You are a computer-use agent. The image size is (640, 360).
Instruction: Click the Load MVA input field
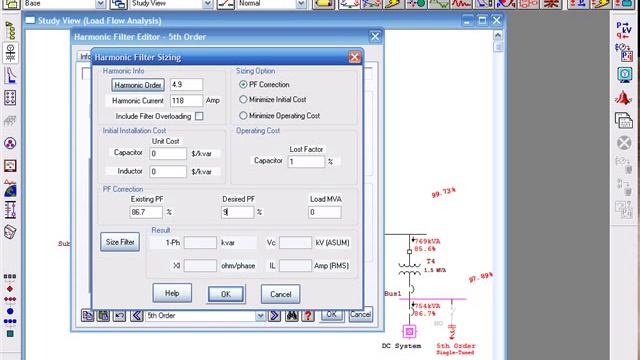pyautogui.click(x=324, y=212)
